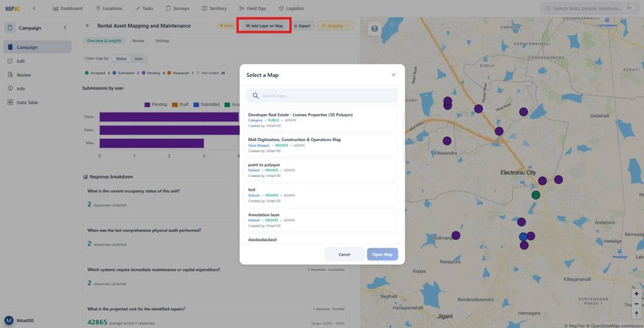This screenshot has height=328, width=644.
Task: Click the global search field
Action: coord(589,8)
